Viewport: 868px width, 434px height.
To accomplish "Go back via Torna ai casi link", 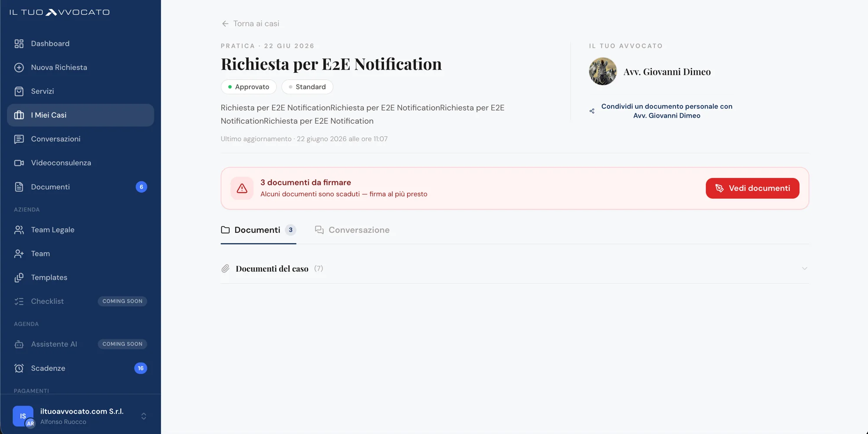I will 250,23.
